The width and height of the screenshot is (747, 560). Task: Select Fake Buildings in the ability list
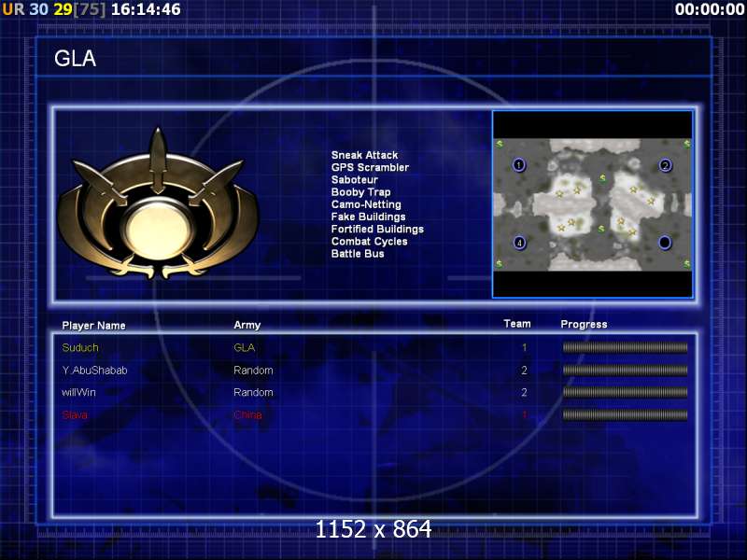tap(368, 217)
